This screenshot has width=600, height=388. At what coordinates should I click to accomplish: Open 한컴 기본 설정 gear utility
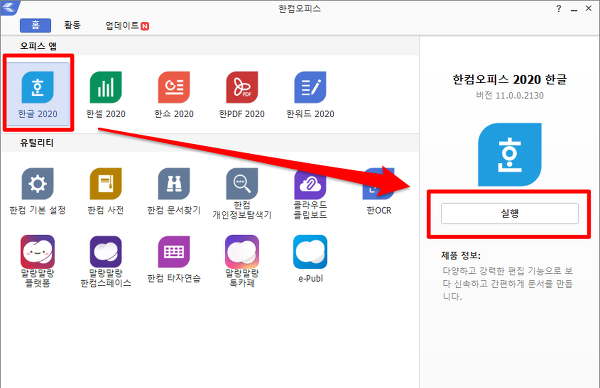(x=38, y=184)
